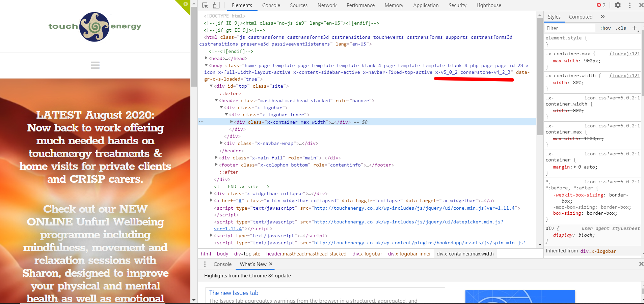Click the red error count badge
The width and height of the screenshot is (644, 304).
601,5
